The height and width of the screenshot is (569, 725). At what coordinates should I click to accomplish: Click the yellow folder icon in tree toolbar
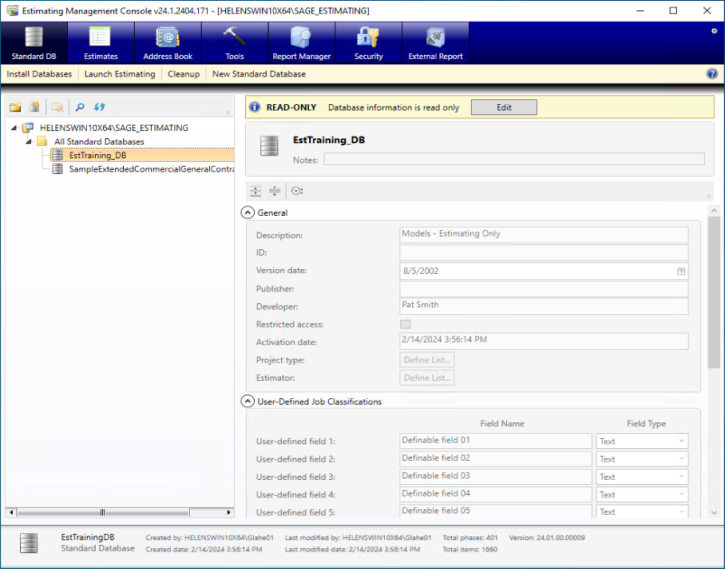15,107
